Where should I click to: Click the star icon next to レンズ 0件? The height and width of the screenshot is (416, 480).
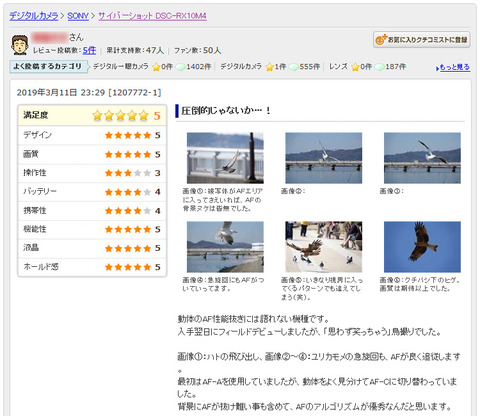(x=355, y=67)
